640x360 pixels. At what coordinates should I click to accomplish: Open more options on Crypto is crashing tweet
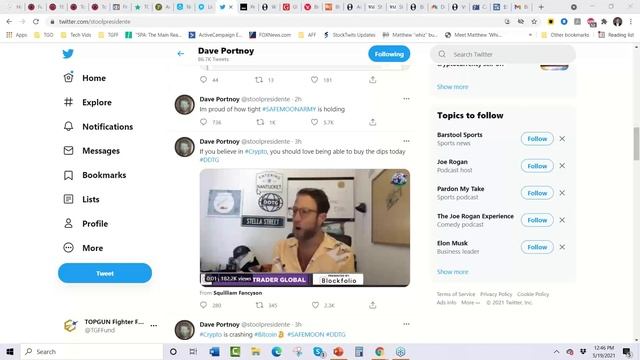tap(406, 324)
